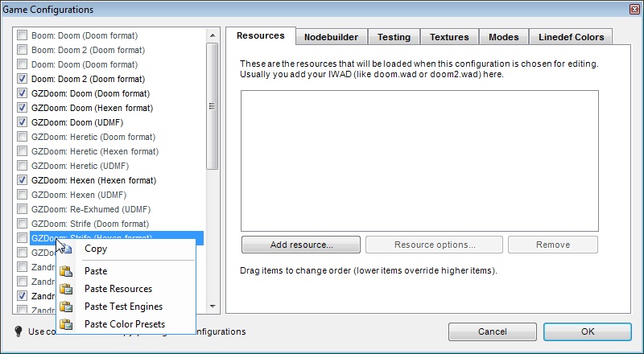The height and width of the screenshot is (354, 644).
Task: Uncheck GZDoom: Doom (Hexen format)
Action: click(23, 108)
